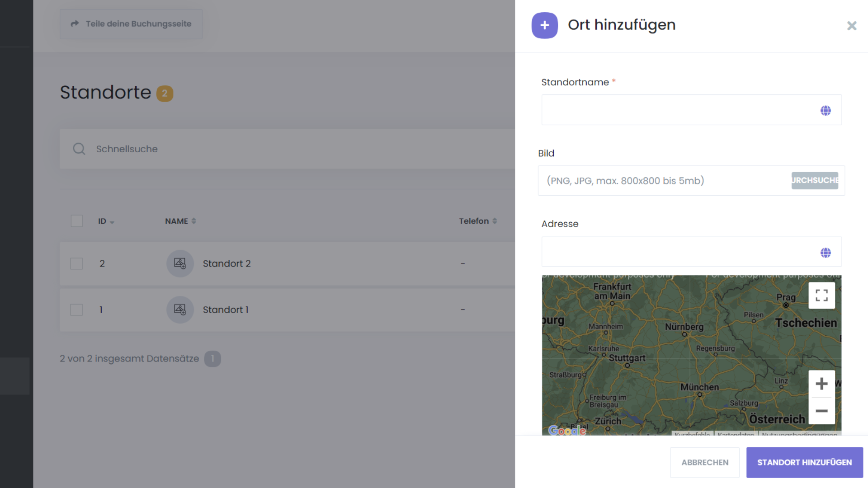Image resolution: width=868 pixels, height=488 pixels.
Task: Close the Ort hinzufügen panel
Action: click(x=852, y=26)
